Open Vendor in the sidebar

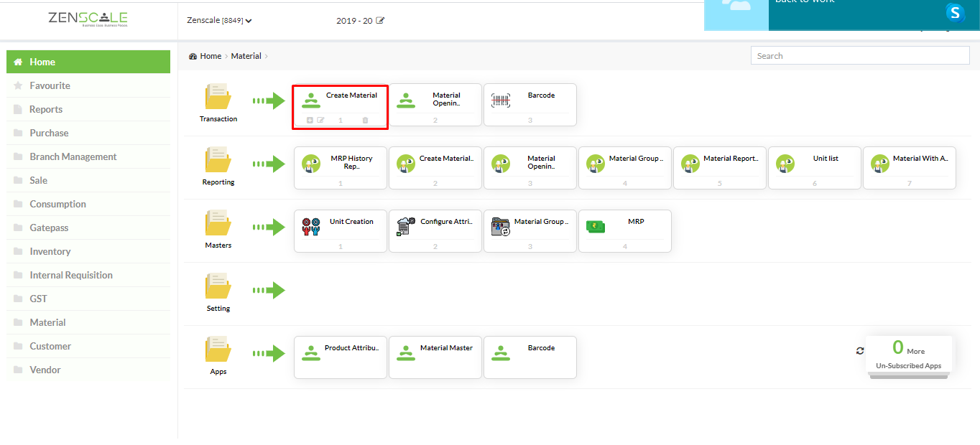88,370
